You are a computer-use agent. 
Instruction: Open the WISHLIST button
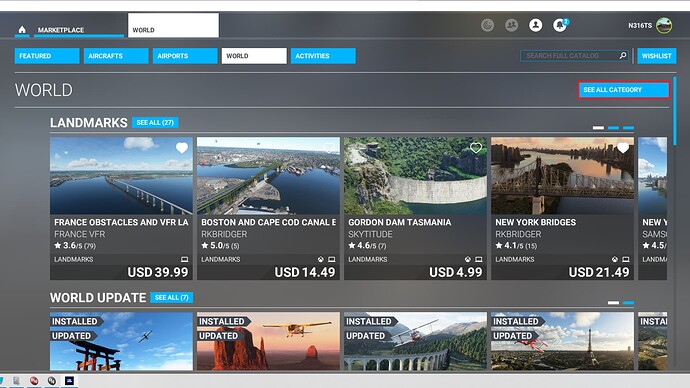(x=657, y=56)
